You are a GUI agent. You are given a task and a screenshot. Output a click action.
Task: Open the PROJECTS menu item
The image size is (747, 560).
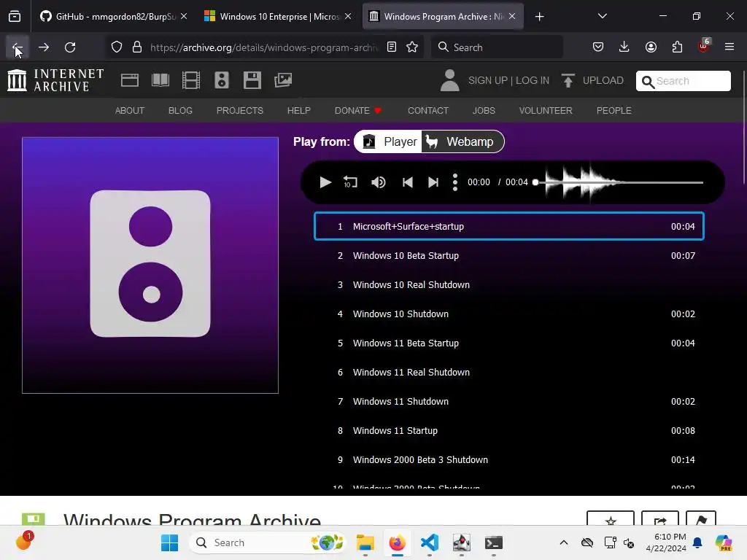pyautogui.click(x=239, y=111)
